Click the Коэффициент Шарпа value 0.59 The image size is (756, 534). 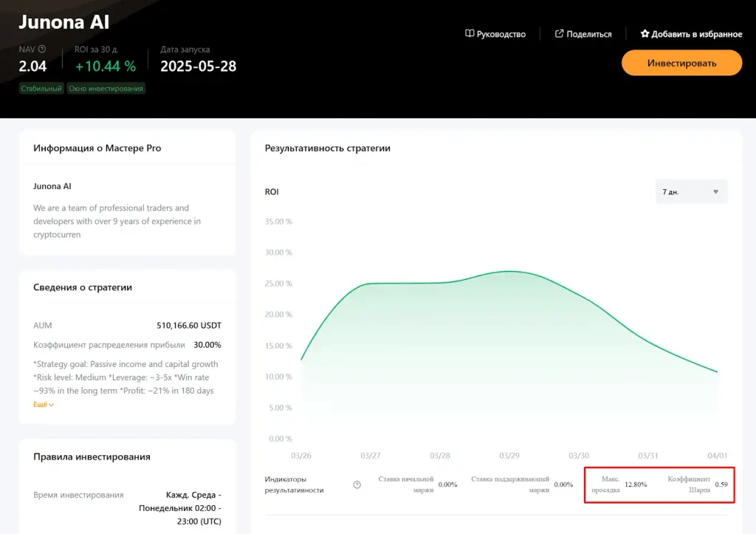(x=721, y=485)
